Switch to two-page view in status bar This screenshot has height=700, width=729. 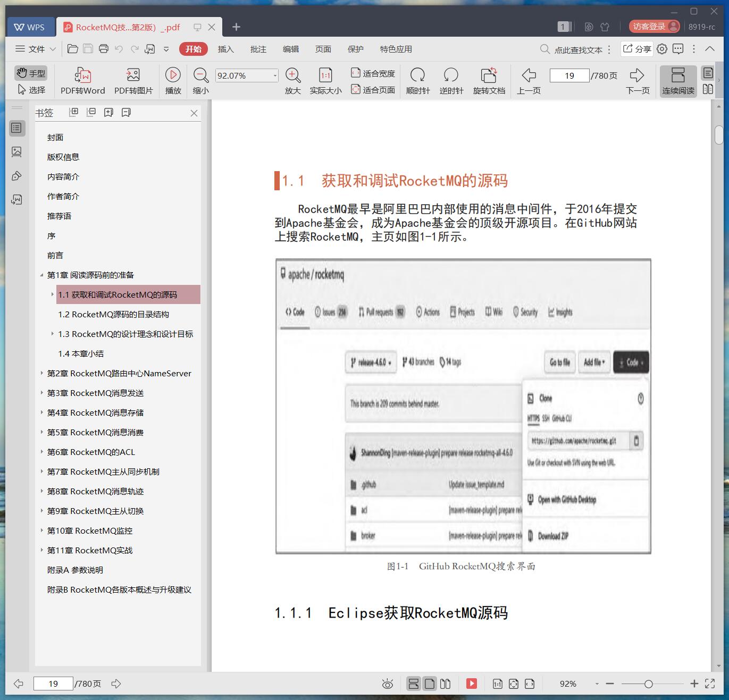pyautogui.click(x=446, y=684)
